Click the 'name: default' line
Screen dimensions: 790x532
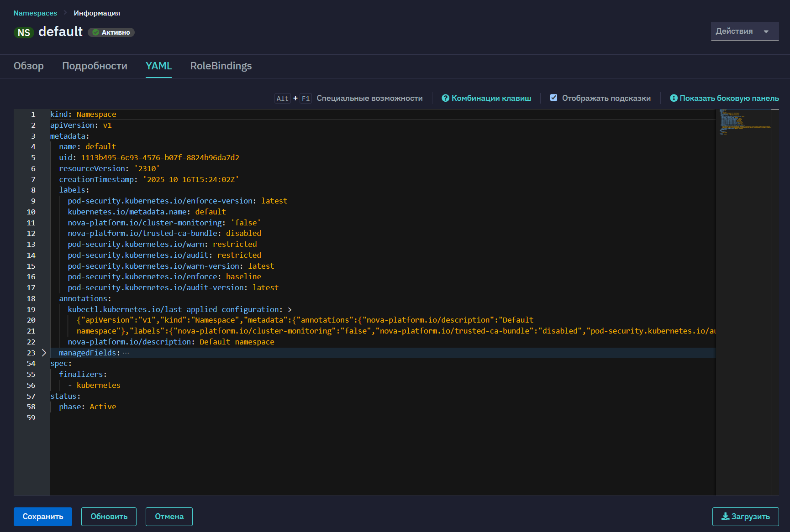tap(88, 146)
